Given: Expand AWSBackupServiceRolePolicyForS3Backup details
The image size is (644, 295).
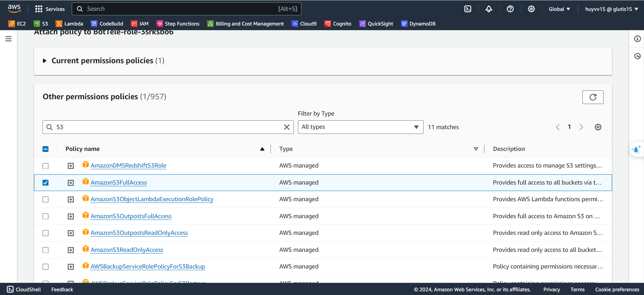Looking at the screenshot, I should [70, 267].
